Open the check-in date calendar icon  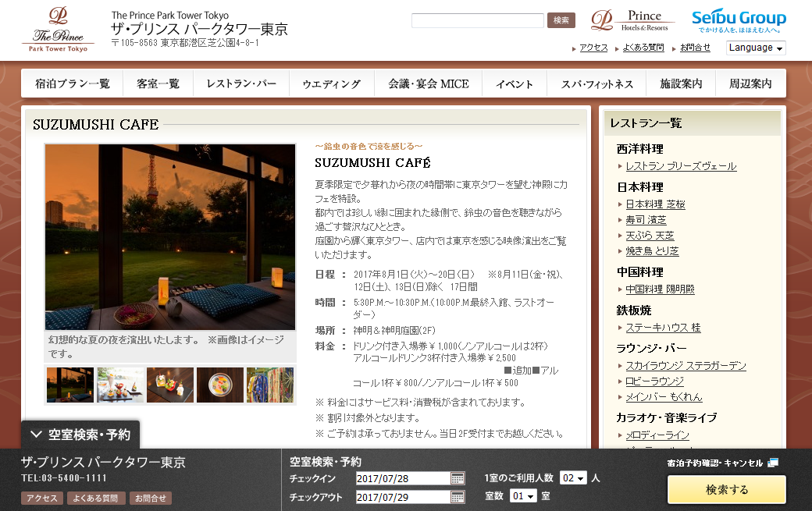(x=458, y=478)
